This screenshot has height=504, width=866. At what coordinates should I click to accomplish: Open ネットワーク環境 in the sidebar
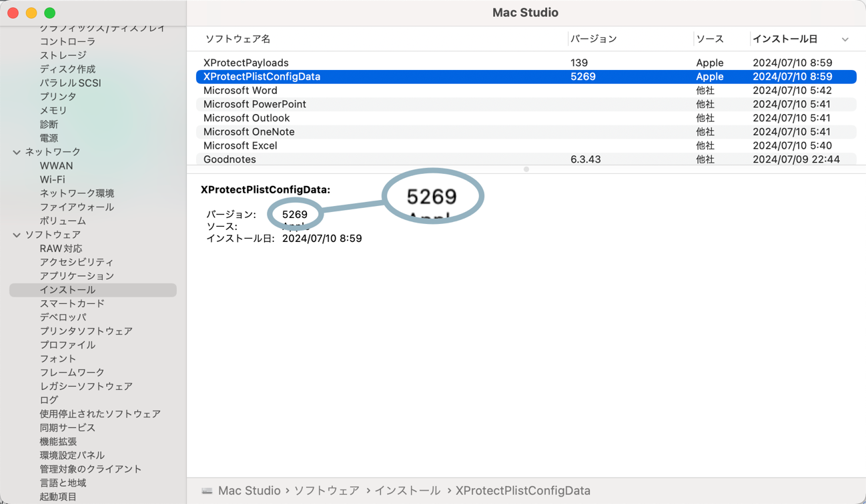click(x=77, y=194)
